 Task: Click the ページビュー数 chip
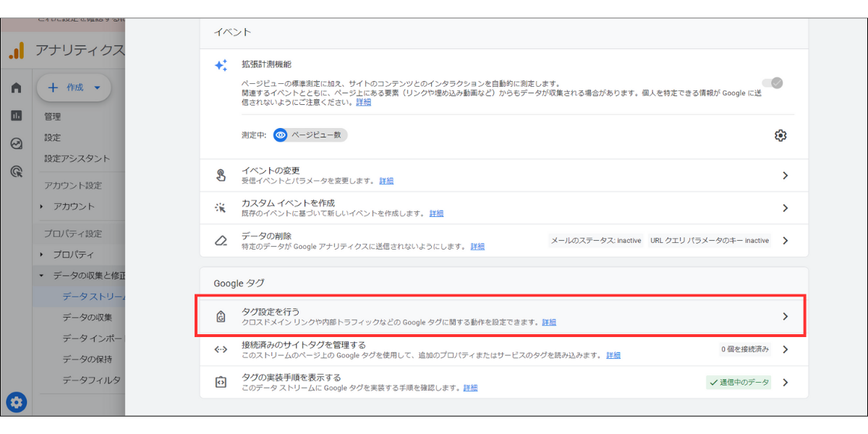point(310,135)
